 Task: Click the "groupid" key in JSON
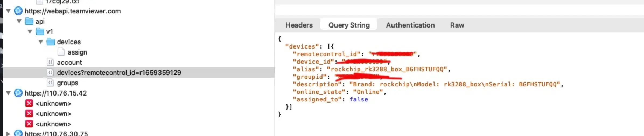pos(310,77)
